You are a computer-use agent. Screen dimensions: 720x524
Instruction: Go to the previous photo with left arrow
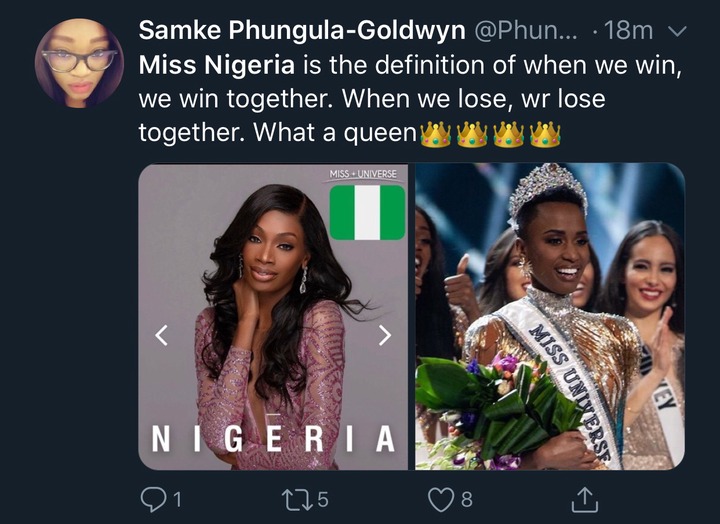coord(162,337)
